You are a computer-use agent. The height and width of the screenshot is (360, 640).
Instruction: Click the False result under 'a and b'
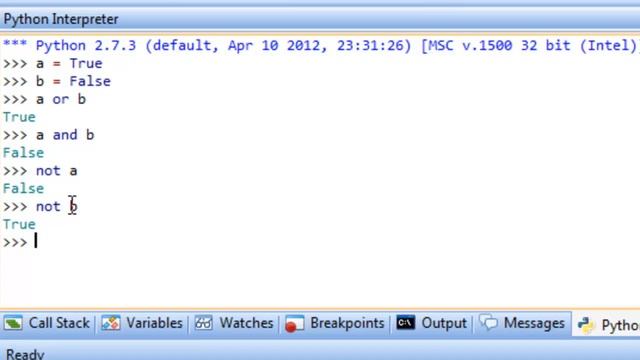point(23,153)
